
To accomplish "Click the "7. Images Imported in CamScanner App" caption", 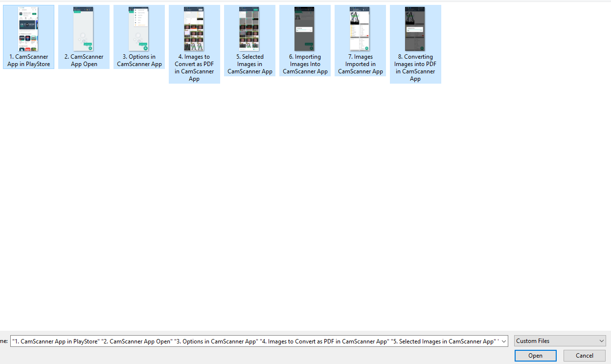I will (360, 64).
